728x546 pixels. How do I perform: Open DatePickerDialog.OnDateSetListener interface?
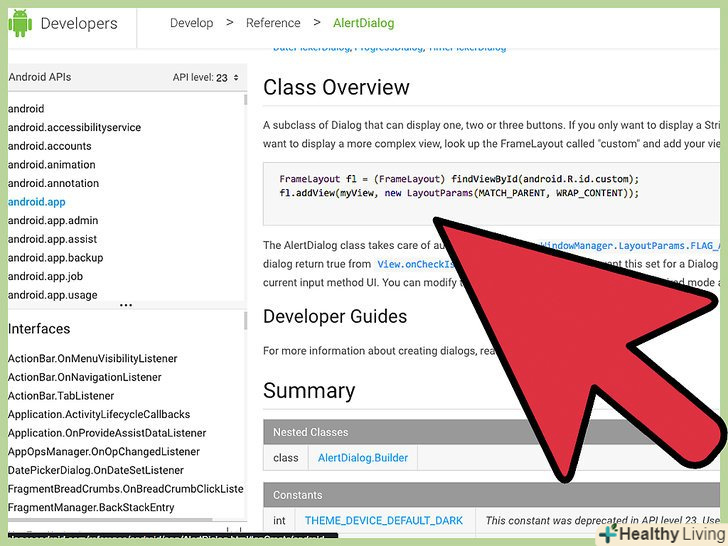click(x=96, y=470)
